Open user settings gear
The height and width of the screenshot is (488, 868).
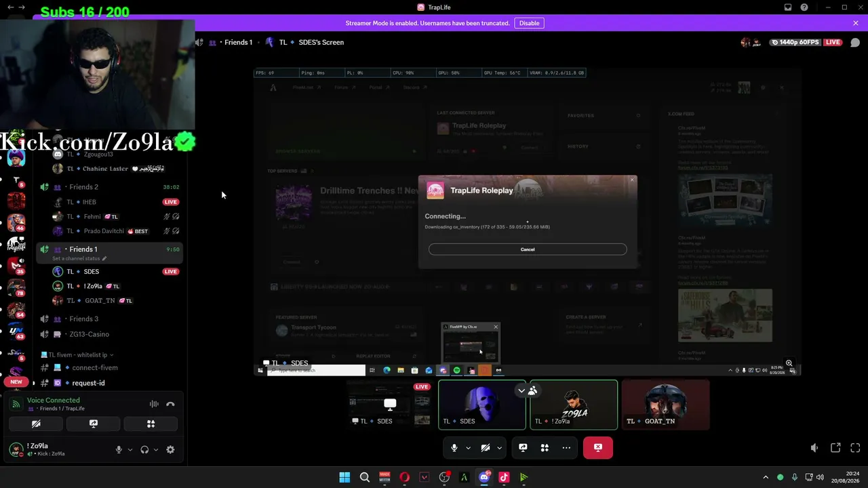(170, 449)
